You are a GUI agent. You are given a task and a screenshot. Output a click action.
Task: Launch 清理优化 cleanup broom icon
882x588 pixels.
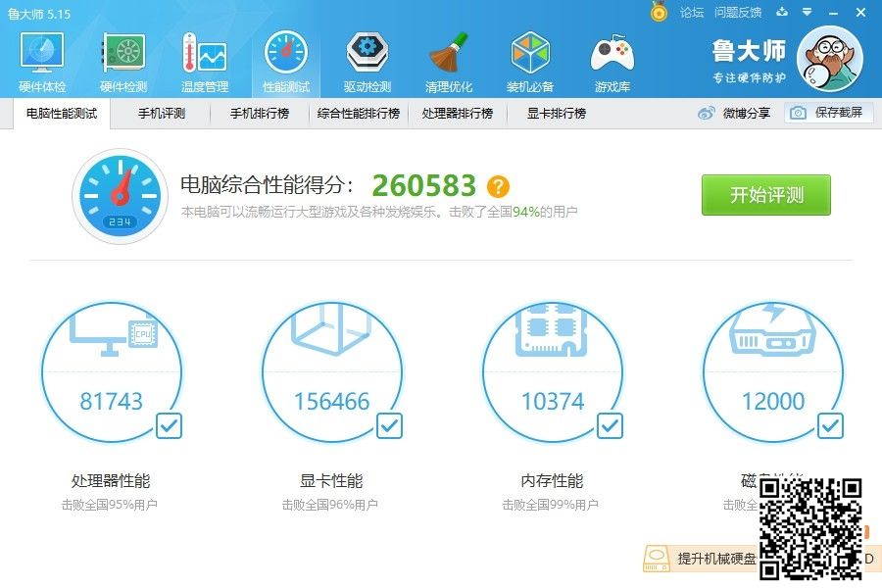point(449,63)
